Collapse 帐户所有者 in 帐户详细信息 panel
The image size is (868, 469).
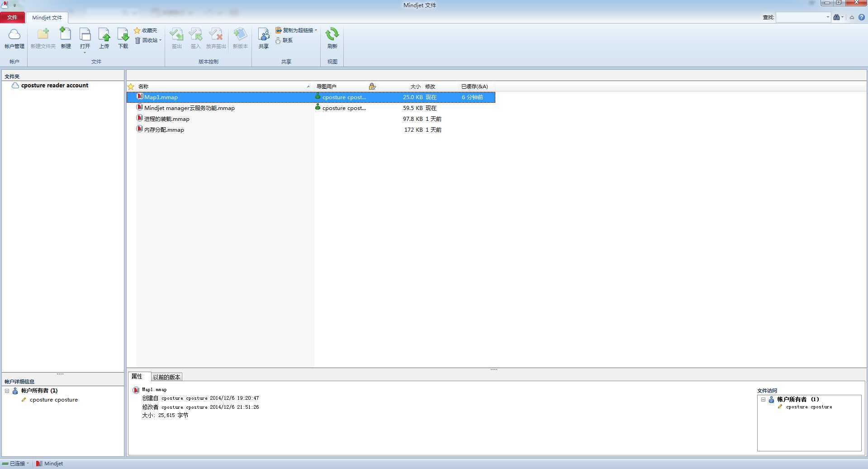point(7,391)
